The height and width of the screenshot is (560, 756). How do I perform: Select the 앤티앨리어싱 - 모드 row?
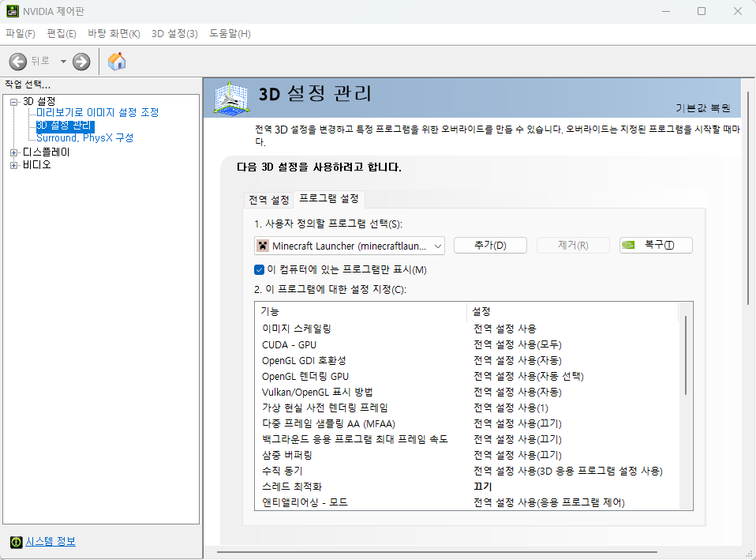pos(466,502)
